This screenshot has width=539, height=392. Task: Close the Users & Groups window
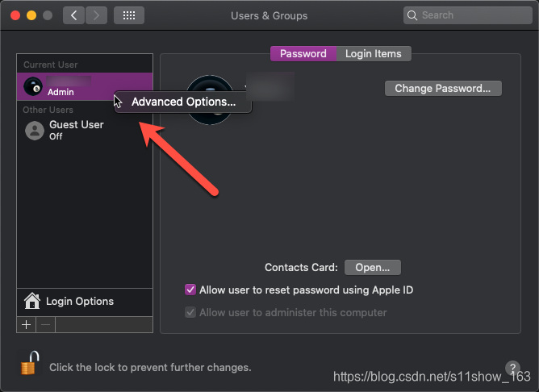[15, 15]
